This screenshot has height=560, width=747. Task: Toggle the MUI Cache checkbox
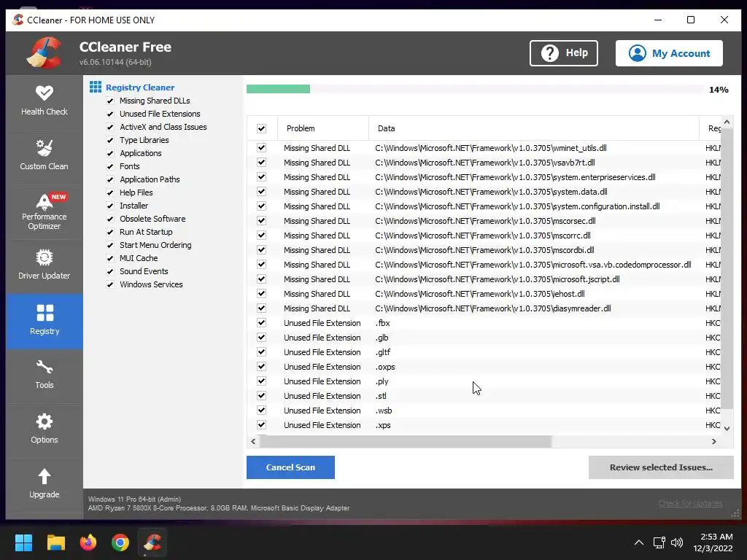pos(110,258)
